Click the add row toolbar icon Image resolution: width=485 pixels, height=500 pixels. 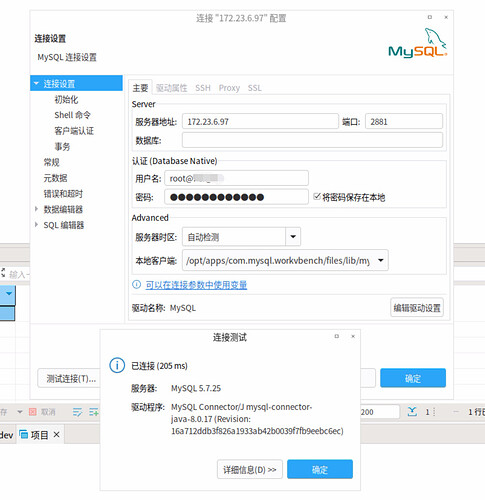pos(94,412)
